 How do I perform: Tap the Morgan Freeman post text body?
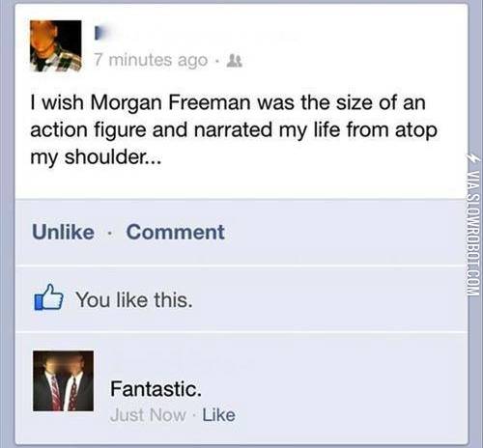pos(234,129)
